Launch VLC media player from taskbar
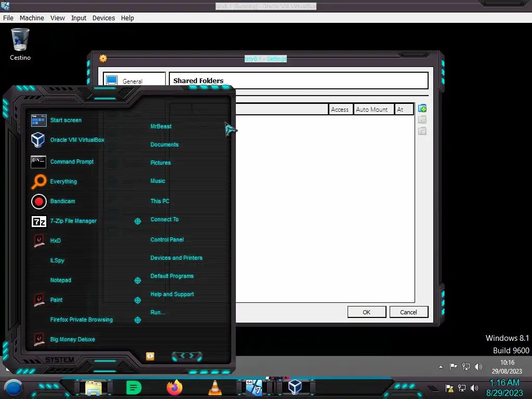Screen dimensions: 532x399 pos(215,388)
